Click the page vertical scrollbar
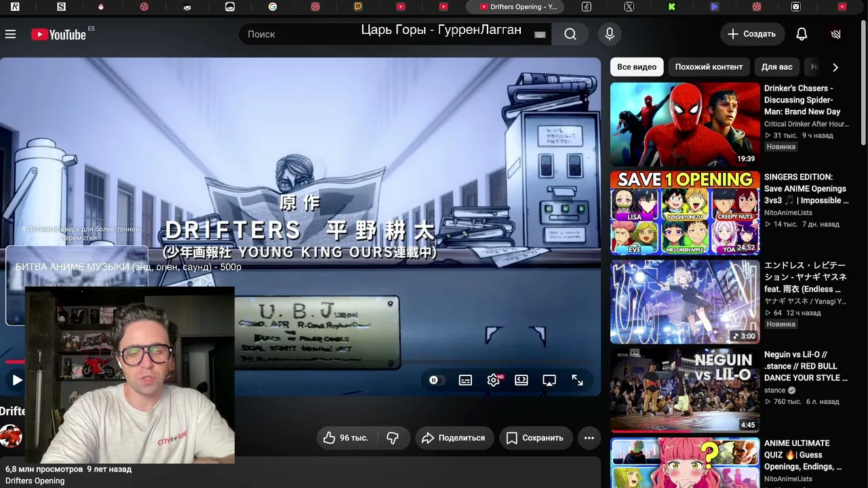The width and height of the screenshot is (868, 488). 863,81
